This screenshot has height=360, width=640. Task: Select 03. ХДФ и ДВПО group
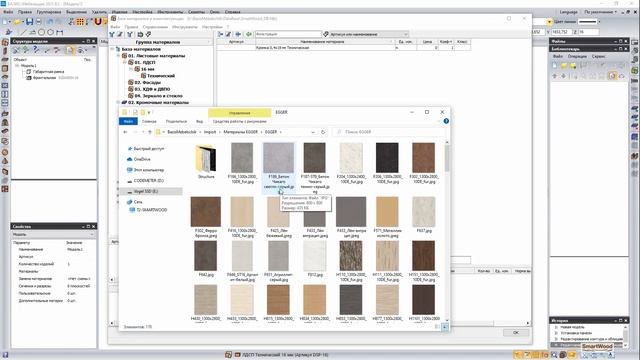152,89
